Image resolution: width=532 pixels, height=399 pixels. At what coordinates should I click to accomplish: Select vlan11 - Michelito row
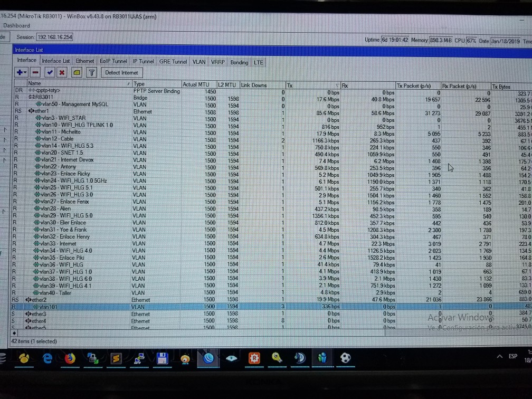coord(271,132)
